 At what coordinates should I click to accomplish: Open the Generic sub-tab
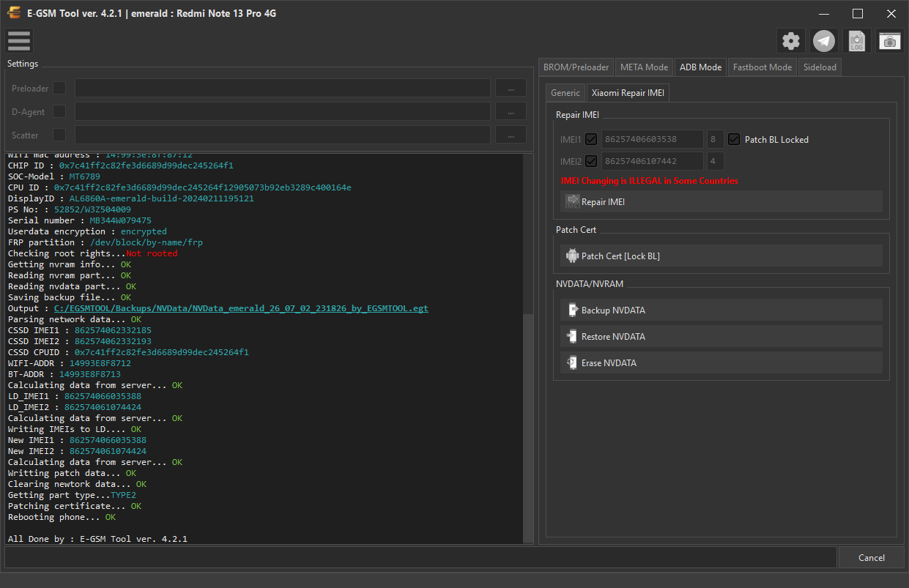[x=565, y=93]
